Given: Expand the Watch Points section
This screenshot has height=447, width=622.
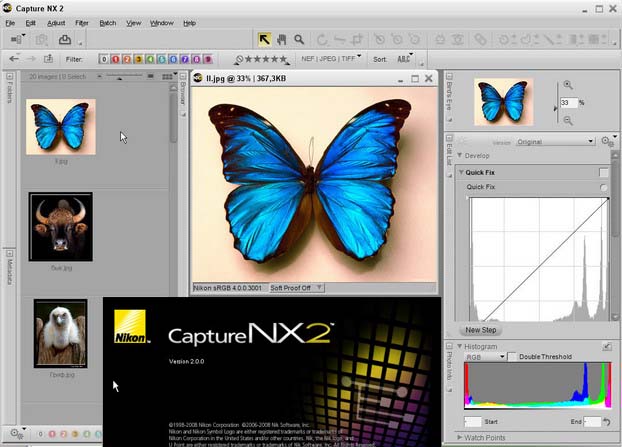Looking at the screenshot, I should tap(460, 437).
